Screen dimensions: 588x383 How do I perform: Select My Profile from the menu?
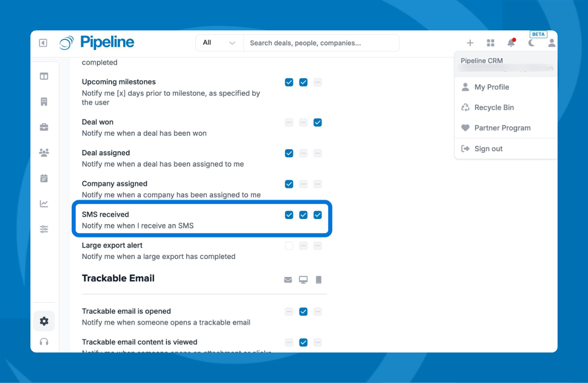(492, 87)
